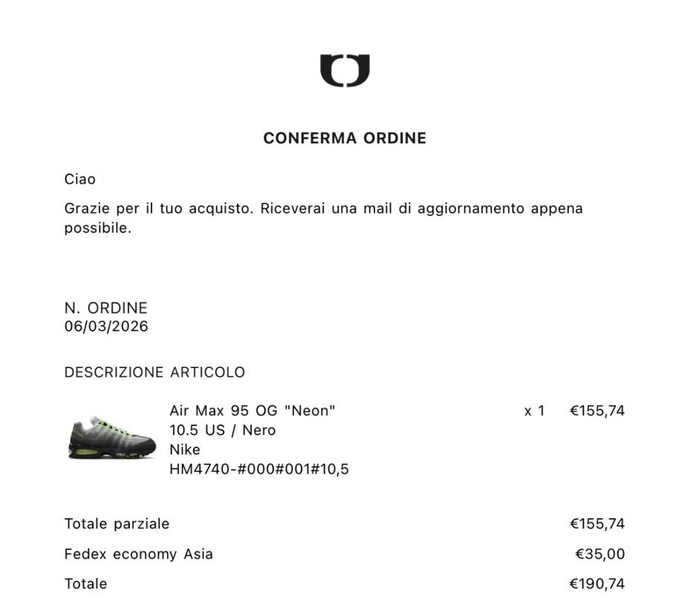Click the DESCRIZIONE ARTICOLO heading
This screenshot has height=616, width=690.
click(x=154, y=372)
